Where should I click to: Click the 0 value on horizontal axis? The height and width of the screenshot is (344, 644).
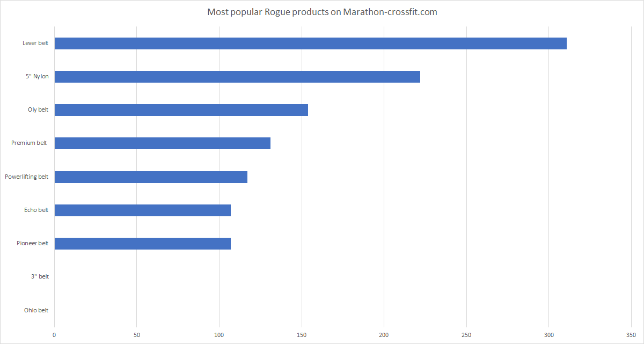pyautogui.click(x=54, y=335)
